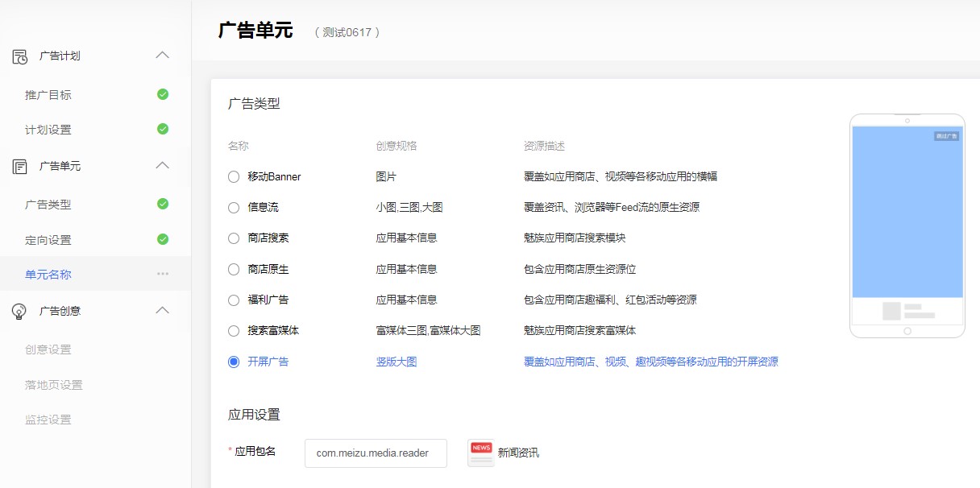
Task: Click the 广告单元 document icon in sidebar
Action: coord(18,166)
